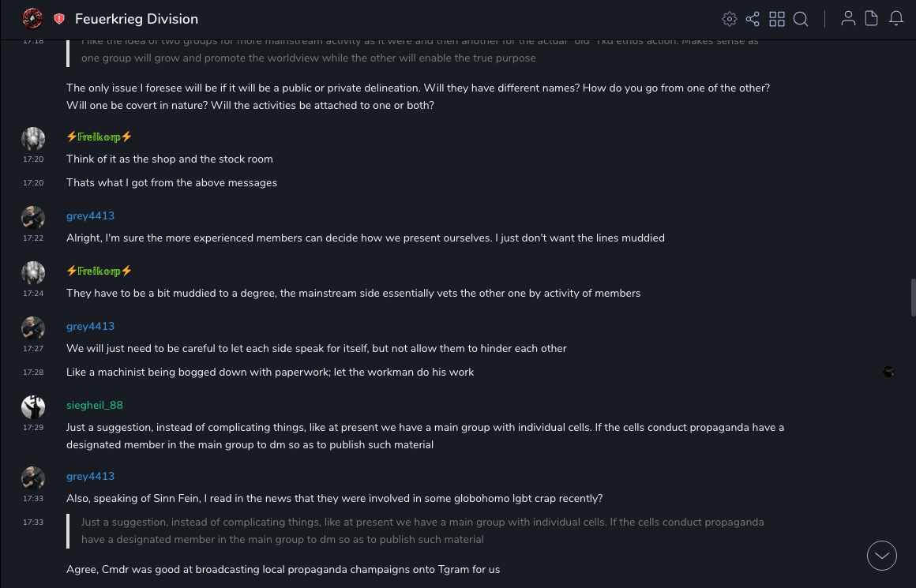Screen dimensions: 916x588
Task: Click the quoted reply block at 17:33
Action: (x=422, y=530)
